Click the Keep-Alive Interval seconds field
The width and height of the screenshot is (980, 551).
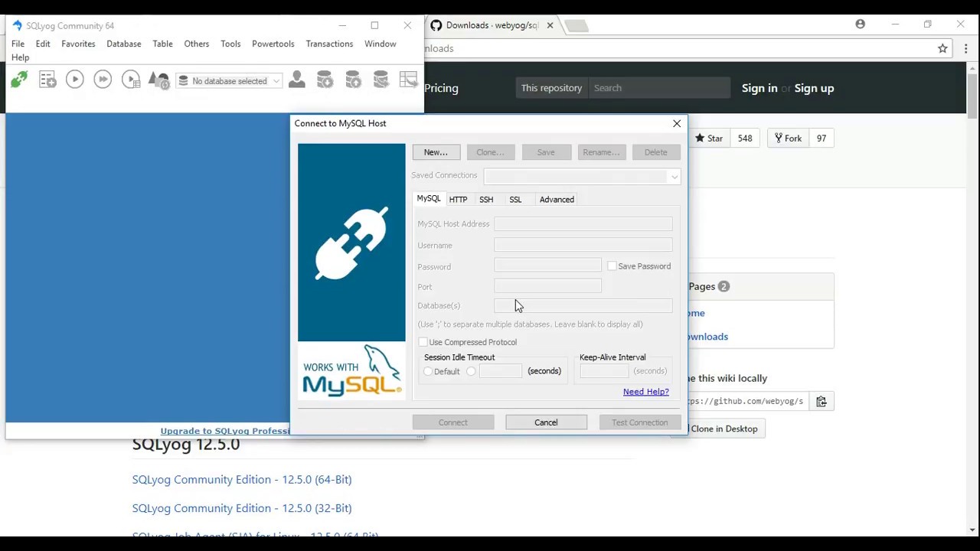(x=603, y=372)
